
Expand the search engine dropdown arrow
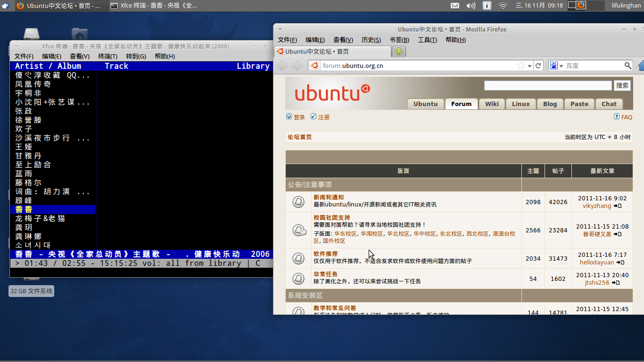click(x=561, y=66)
